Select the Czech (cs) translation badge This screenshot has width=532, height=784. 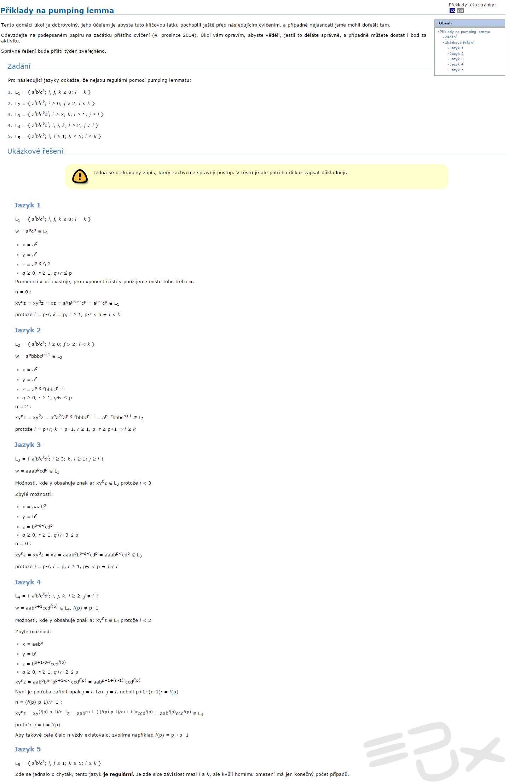(452, 11)
